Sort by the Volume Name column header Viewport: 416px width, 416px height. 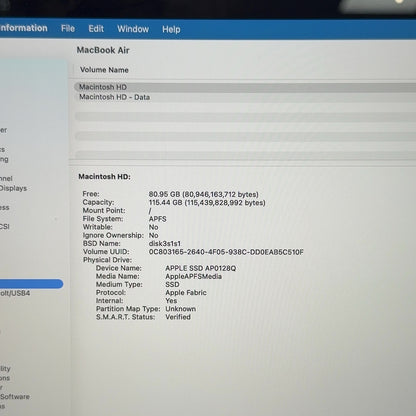(104, 70)
